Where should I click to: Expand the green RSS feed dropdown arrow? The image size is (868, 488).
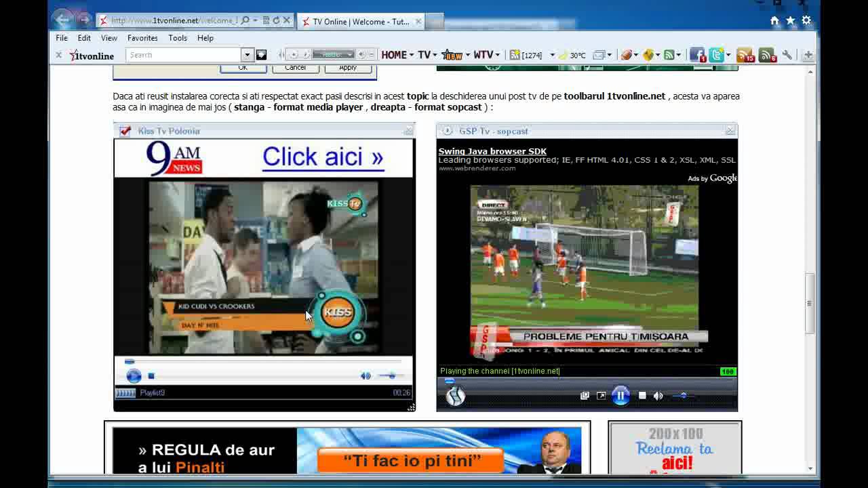tap(678, 55)
